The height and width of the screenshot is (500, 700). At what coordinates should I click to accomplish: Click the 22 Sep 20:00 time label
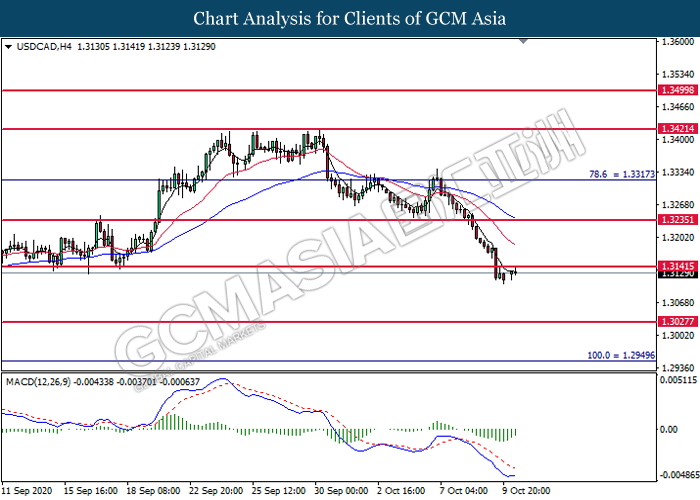pos(217,491)
